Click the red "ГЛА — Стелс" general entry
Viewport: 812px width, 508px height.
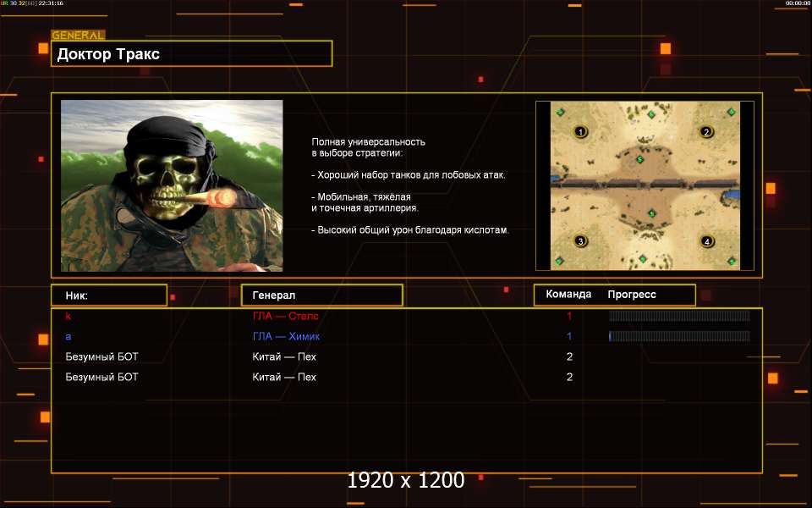285,316
